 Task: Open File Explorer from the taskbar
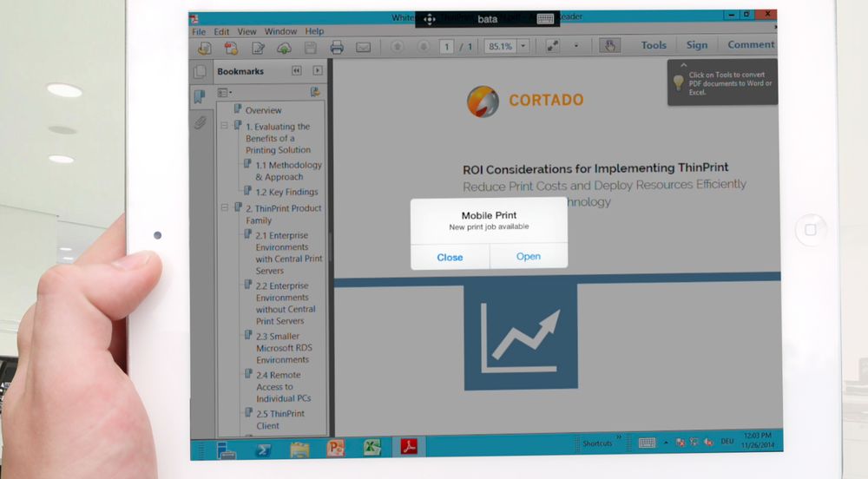coord(299,449)
